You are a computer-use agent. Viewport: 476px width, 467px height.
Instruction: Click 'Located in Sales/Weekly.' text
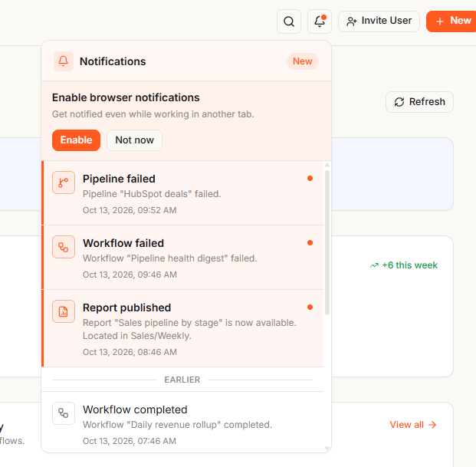click(137, 336)
